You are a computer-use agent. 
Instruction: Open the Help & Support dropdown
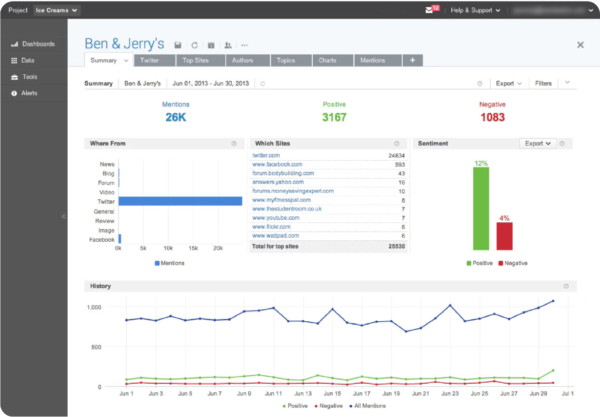(475, 10)
